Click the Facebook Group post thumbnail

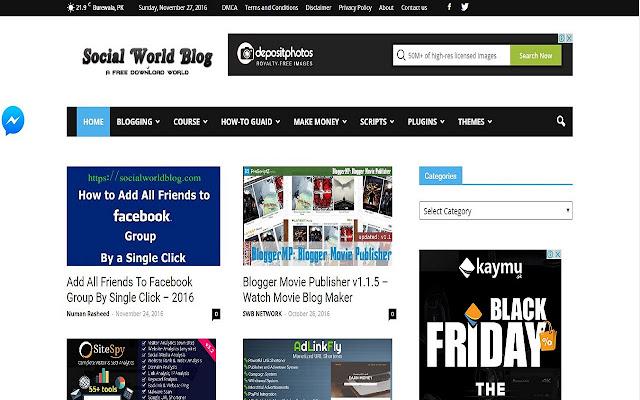(143, 216)
